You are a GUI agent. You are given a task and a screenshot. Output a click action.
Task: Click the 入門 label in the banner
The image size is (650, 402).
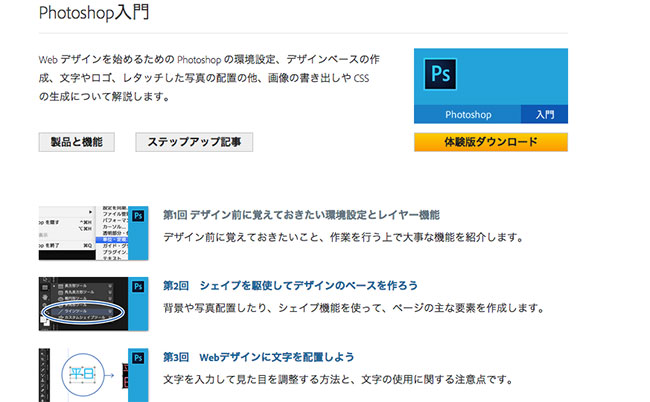pyautogui.click(x=545, y=114)
